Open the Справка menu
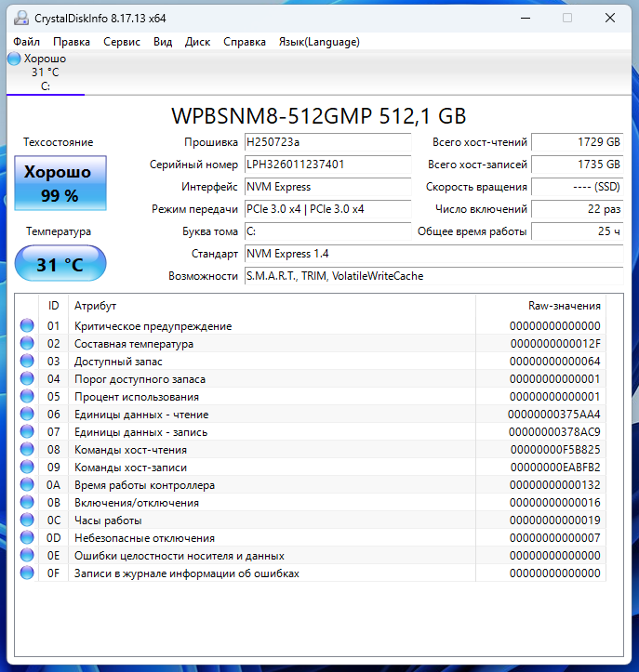The image size is (639, 672). coord(245,42)
